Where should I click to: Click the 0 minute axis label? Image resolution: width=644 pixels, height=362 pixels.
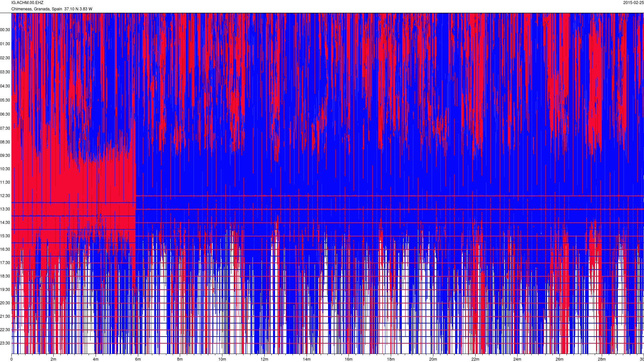[x=11, y=359]
